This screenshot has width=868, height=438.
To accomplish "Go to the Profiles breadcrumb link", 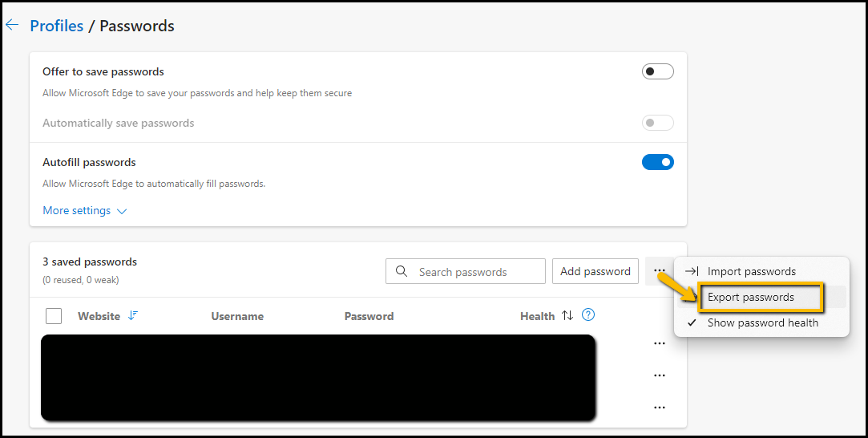I will (56, 26).
